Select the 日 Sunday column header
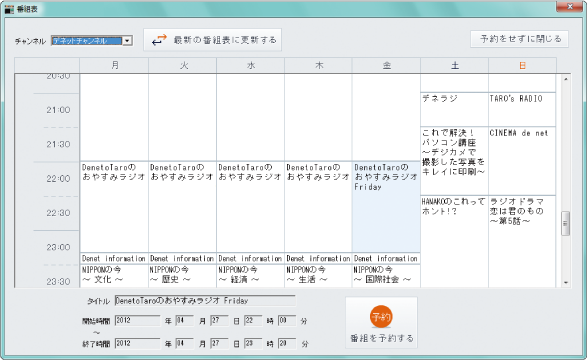The image size is (587, 360). pos(522,65)
